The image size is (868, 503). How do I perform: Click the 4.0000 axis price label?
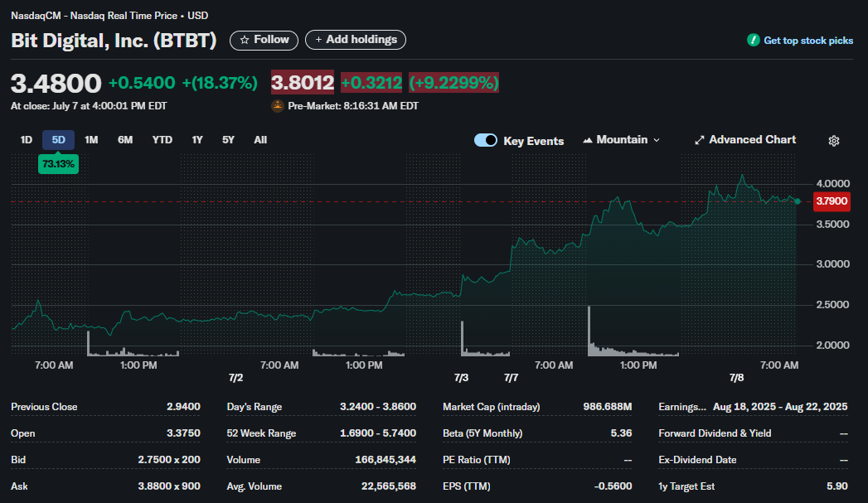(832, 184)
